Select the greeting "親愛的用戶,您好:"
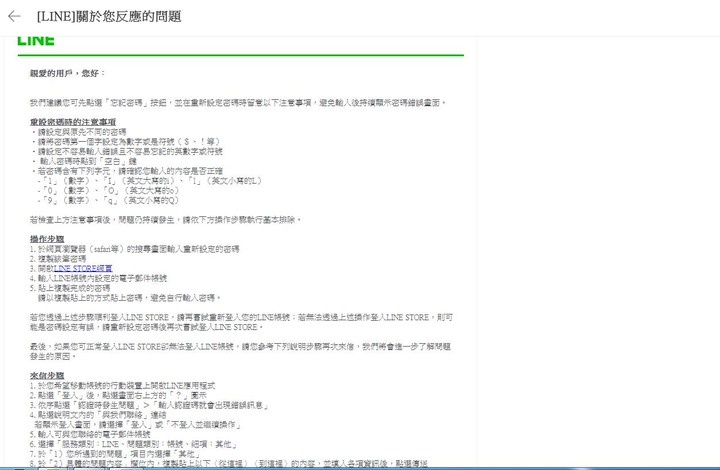Screen dimensions: 720x470 68,73
